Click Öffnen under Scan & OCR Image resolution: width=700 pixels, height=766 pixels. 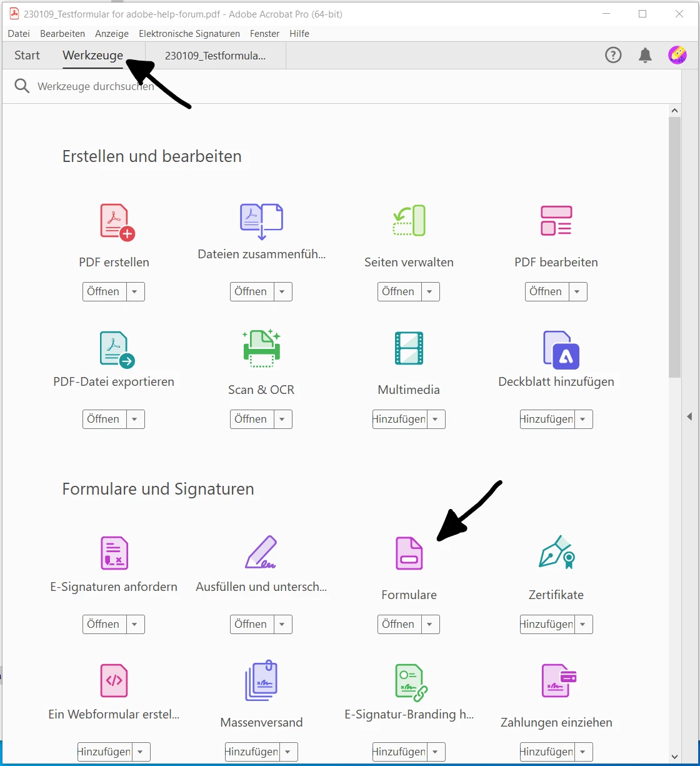252,419
